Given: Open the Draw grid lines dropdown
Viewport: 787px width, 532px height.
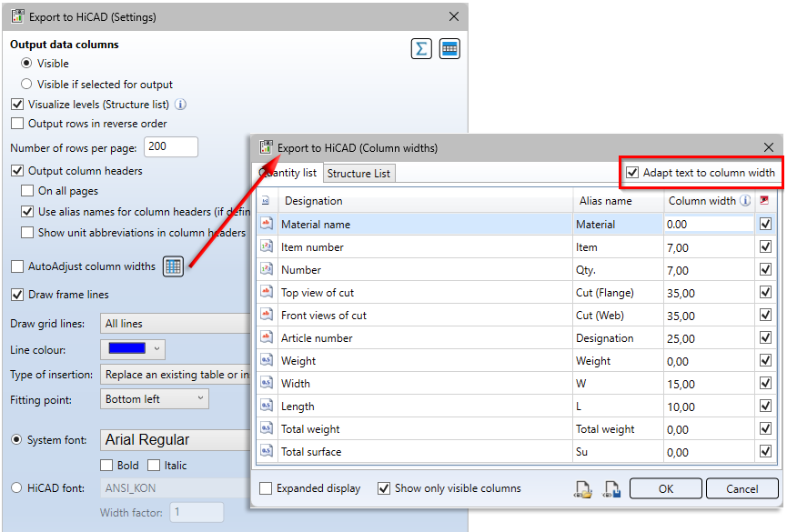Looking at the screenshot, I should click(176, 324).
